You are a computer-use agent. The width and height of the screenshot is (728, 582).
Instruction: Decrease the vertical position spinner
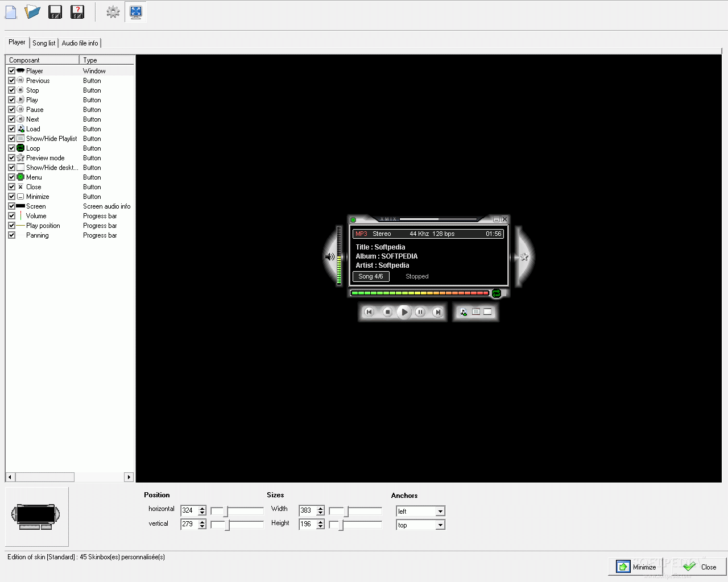tap(202, 527)
